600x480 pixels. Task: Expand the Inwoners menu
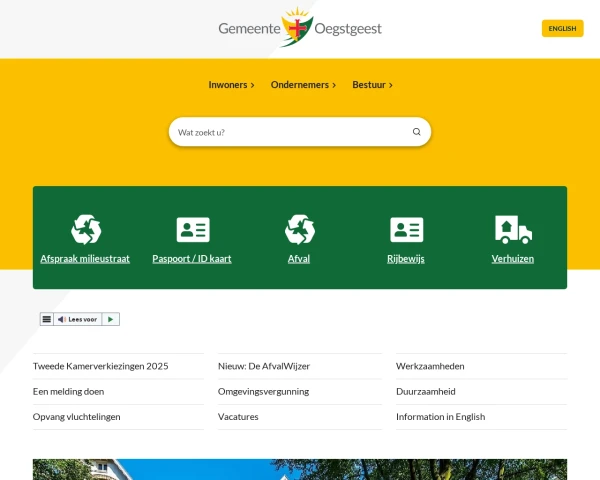[x=231, y=85]
